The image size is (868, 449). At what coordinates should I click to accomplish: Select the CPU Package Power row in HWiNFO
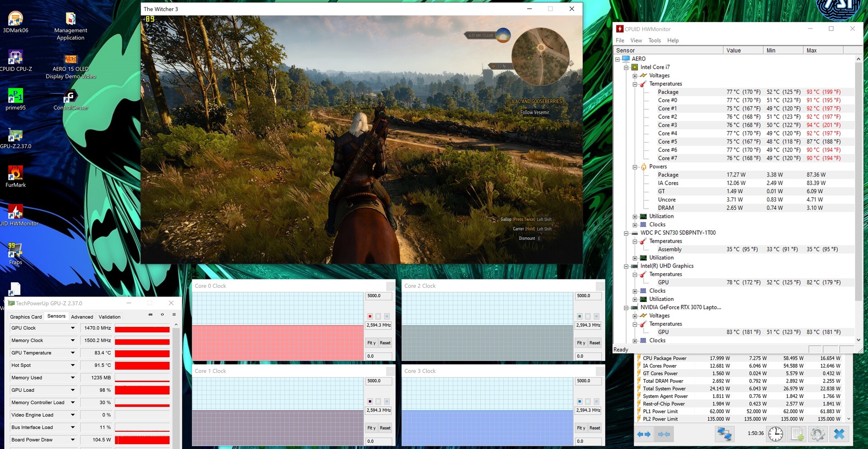(x=740, y=358)
